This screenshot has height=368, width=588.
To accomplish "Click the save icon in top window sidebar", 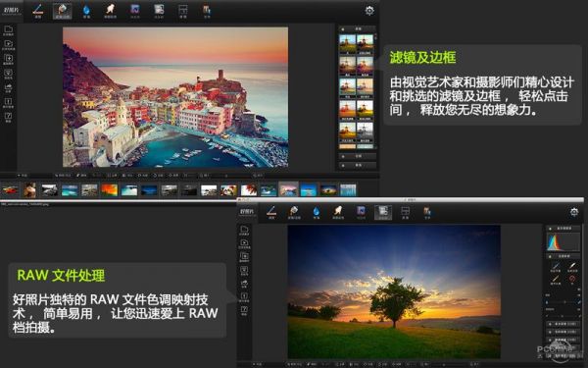I will click(x=8, y=74).
